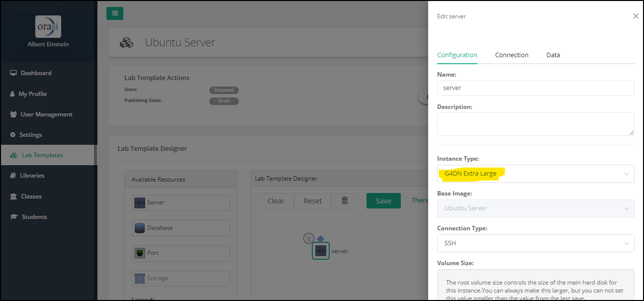Viewport: 644px width, 301px height.
Task: Click the Dashboard monitor icon
Action: (13, 73)
